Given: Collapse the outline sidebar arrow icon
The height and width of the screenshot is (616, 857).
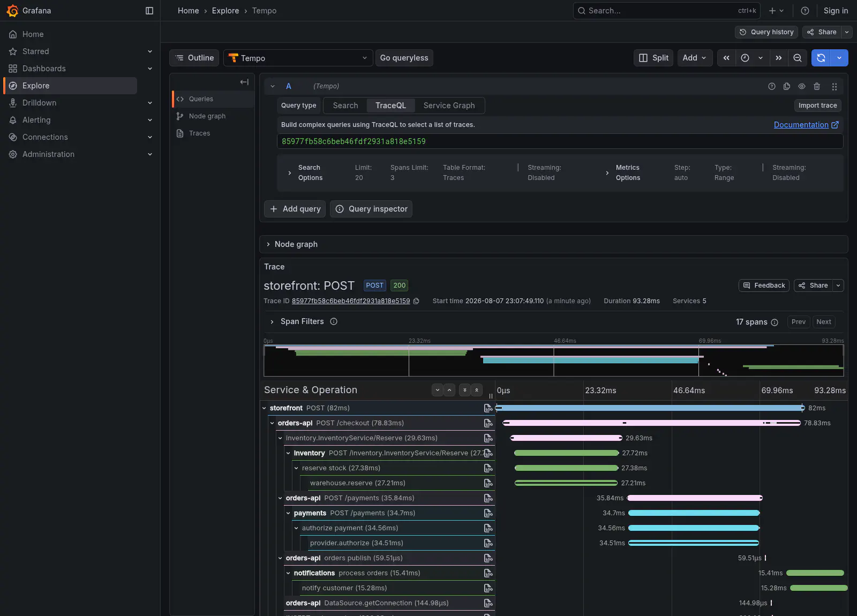Looking at the screenshot, I should pyautogui.click(x=244, y=82).
